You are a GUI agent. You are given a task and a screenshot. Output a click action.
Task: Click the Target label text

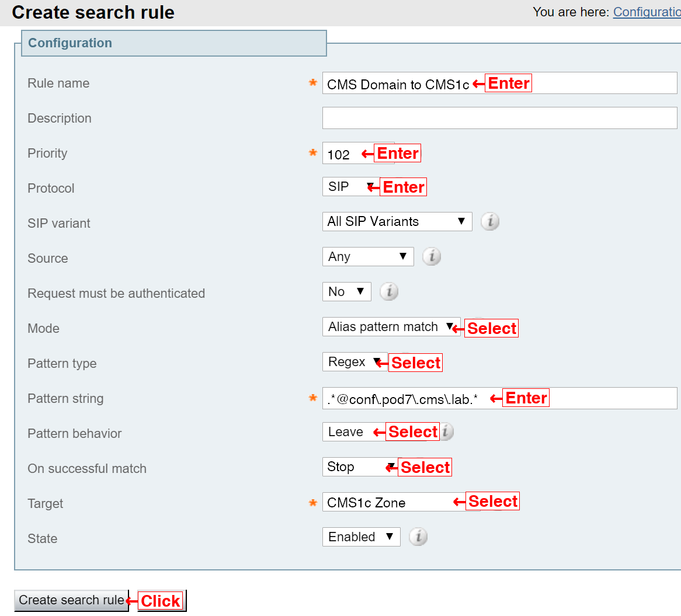click(45, 503)
